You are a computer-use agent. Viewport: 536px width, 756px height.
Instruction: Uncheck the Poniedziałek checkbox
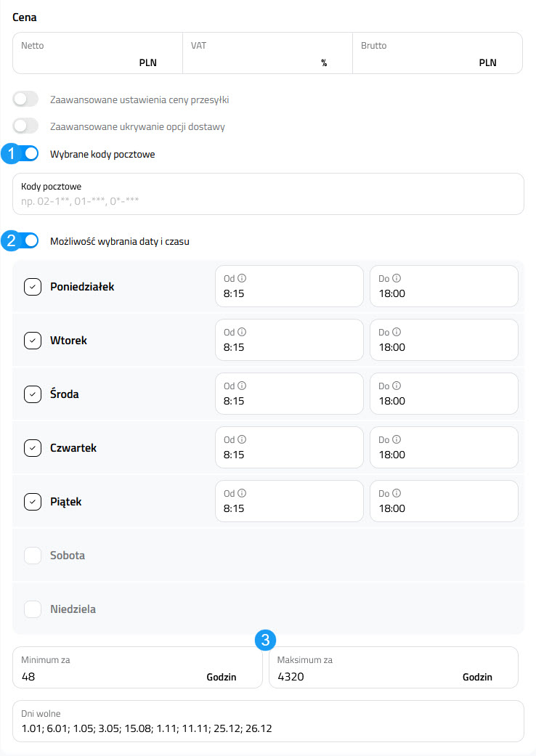pos(33,287)
